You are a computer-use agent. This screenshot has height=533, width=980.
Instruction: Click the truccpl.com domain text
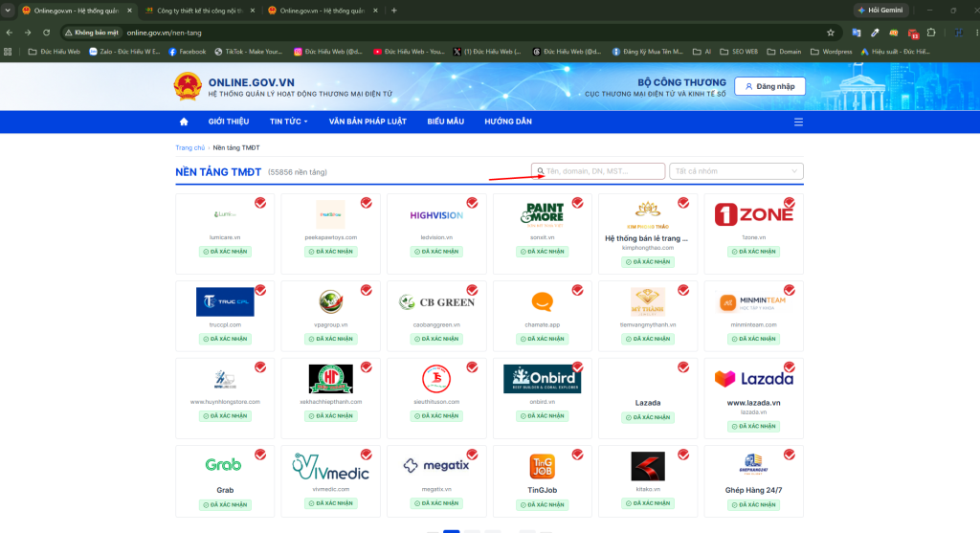click(x=225, y=325)
